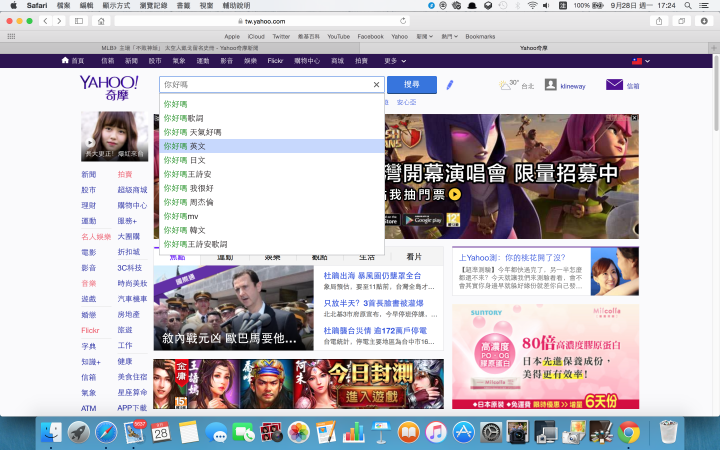Open the Twitter bookmark
The height and width of the screenshot is (450, 720).
point(281,36)
